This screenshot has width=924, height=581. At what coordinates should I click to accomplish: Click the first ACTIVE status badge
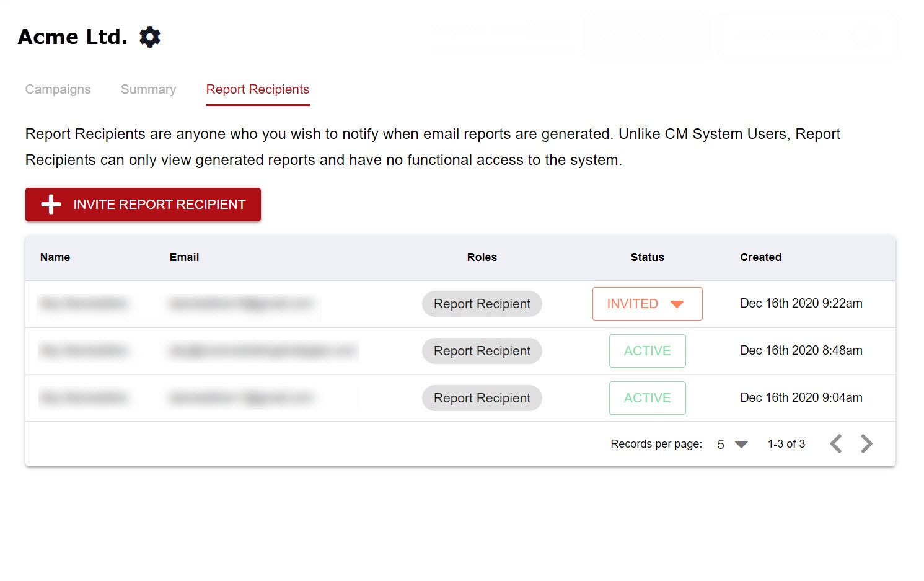point(647,350)
